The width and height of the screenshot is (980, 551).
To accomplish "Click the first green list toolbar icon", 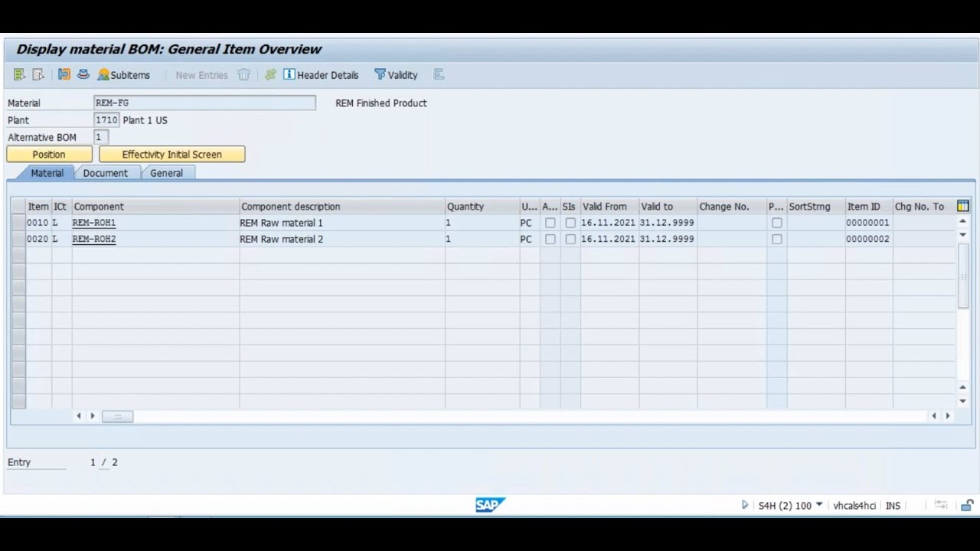I will tap(19, 75).
